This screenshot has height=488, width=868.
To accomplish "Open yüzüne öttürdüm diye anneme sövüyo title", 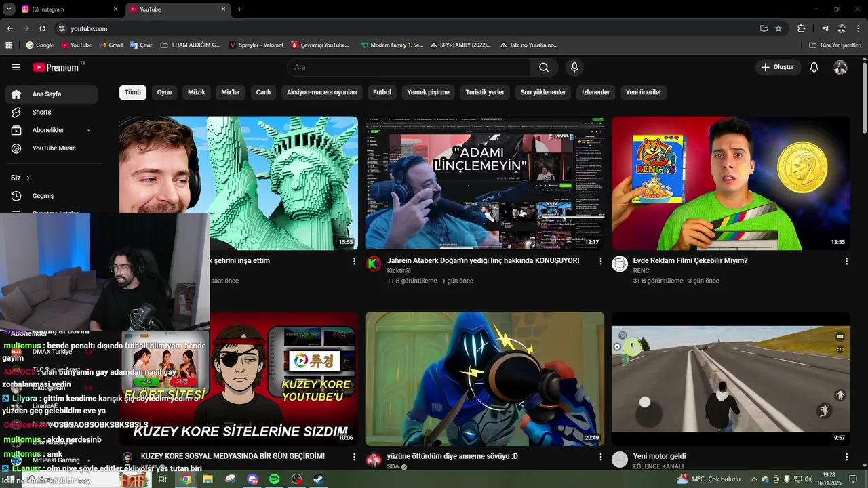I will (452, 456).
